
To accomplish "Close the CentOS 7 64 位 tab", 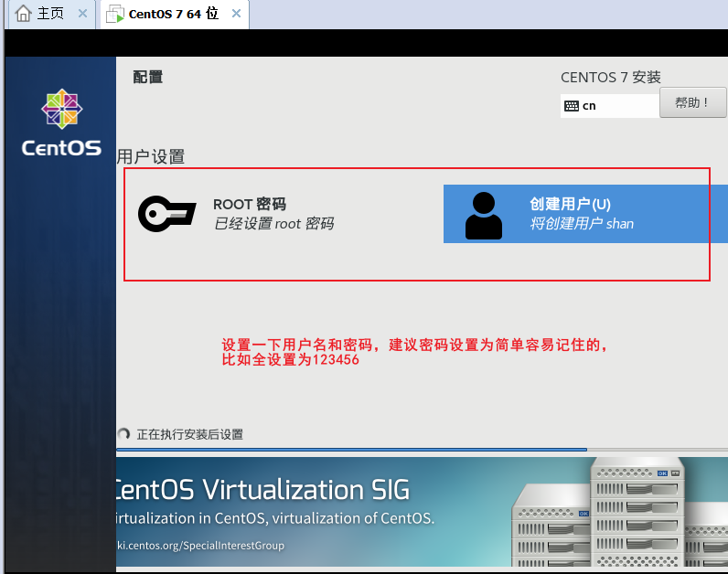I will click(x=236, y=14).
